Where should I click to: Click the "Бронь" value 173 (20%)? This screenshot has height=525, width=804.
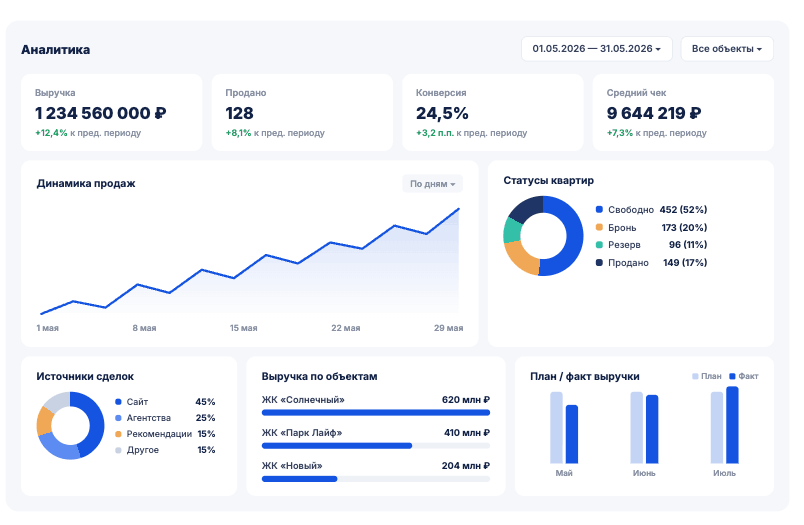point(684,227)
